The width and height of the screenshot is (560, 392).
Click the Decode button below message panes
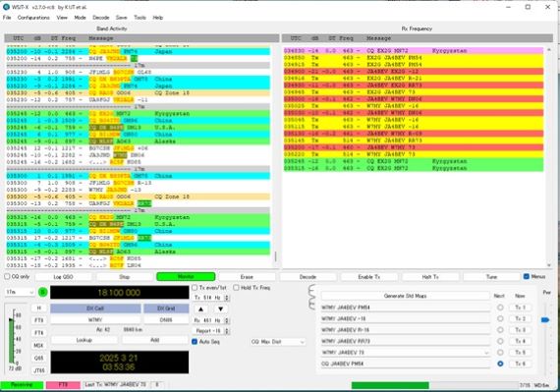pyautogui.click(x=308, y=277)
